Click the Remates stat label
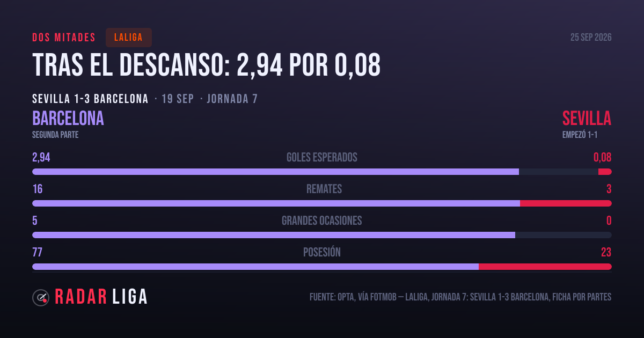The image size is (644, 338). [324, 189]
